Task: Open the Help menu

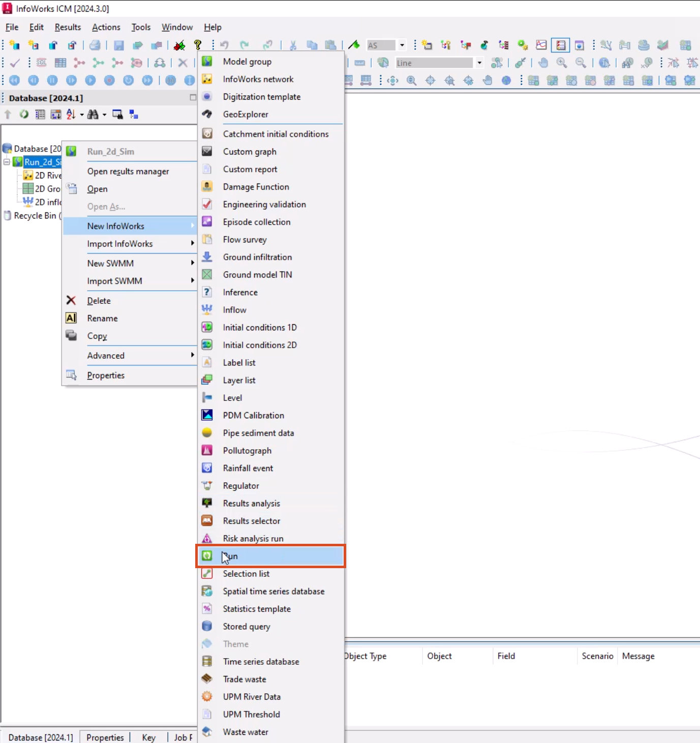Action: click(212, 27)
